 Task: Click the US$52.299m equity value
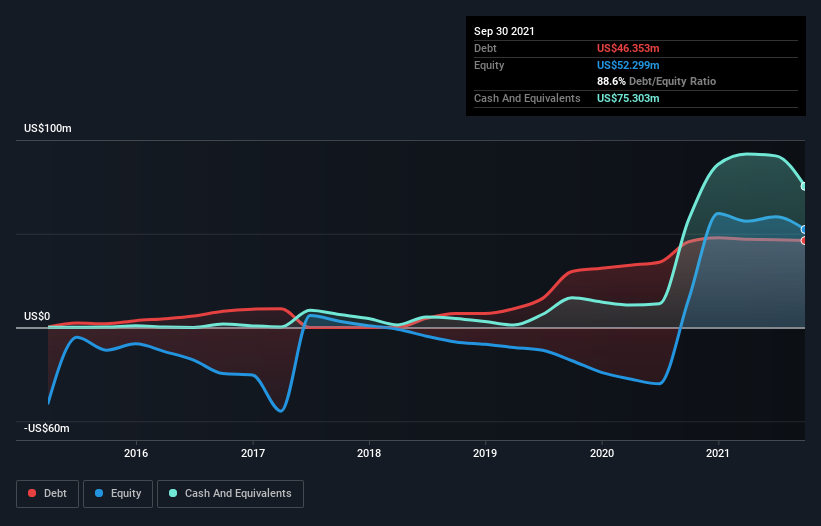click(628, 65)
